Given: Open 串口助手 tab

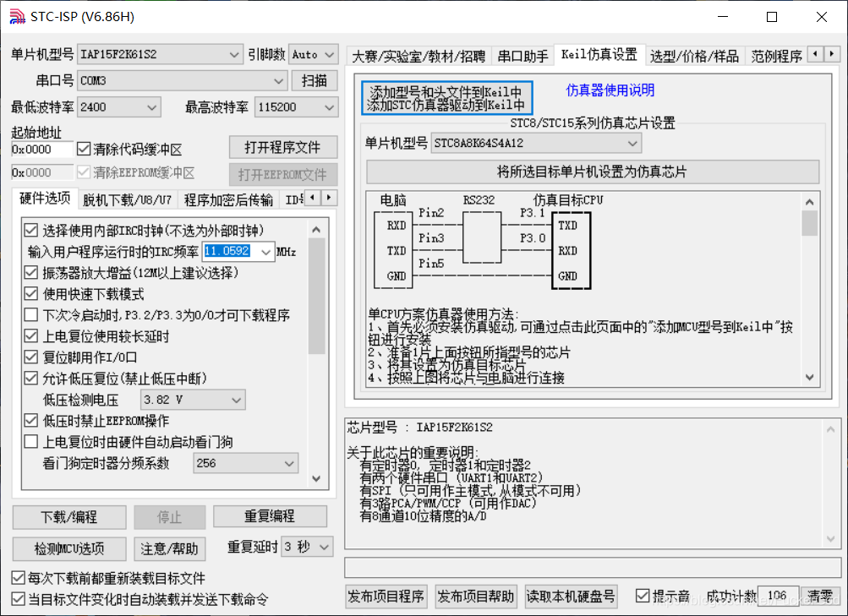Looking at the screenshot, I should (x=522, y=57).
